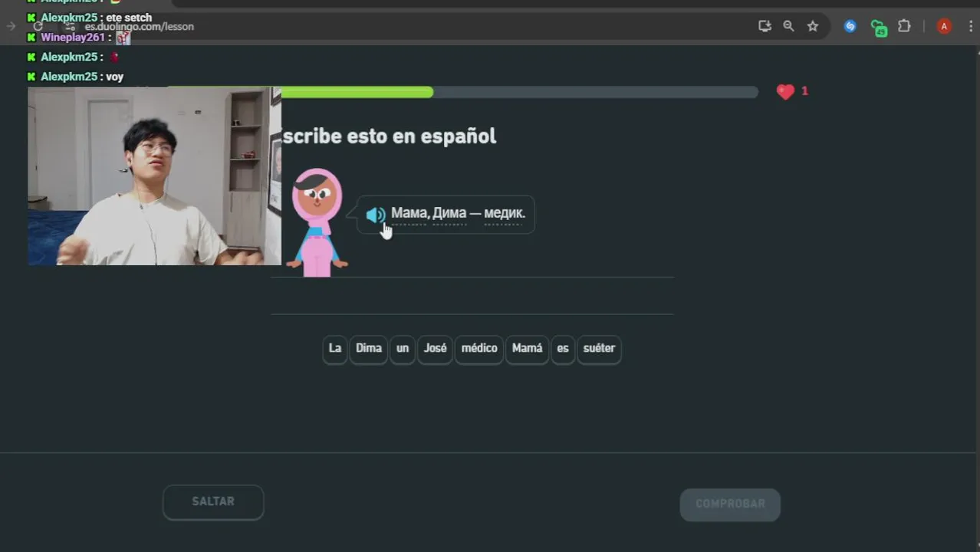Click the blue circular extension icon
The width and height of the screenshot is (980, 552).
tap(850, 26)
